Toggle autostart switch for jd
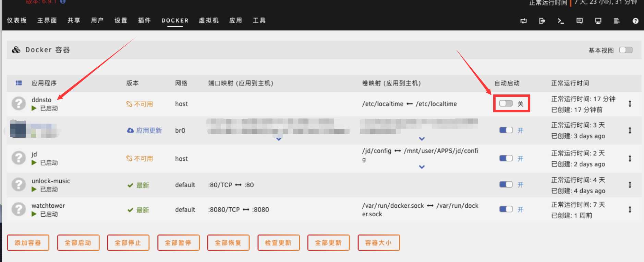This screenshot has height=262, width=644. (506, 158)
